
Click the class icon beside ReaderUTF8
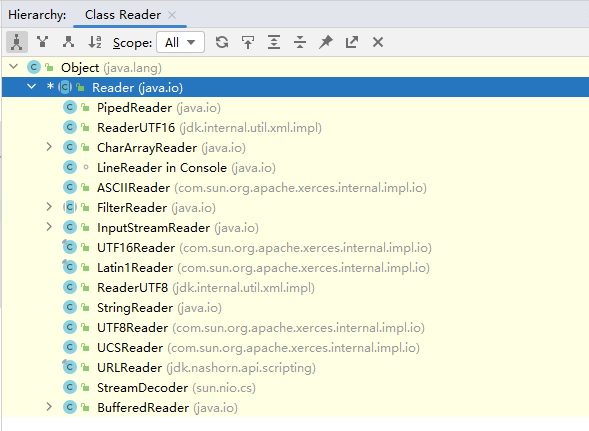coord(70,287)
